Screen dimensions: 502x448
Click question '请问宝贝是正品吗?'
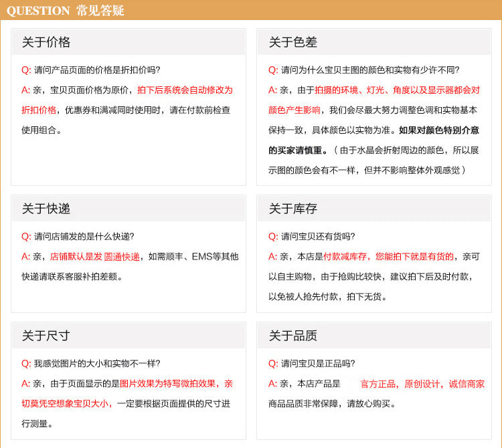click(x=318, y=364)
